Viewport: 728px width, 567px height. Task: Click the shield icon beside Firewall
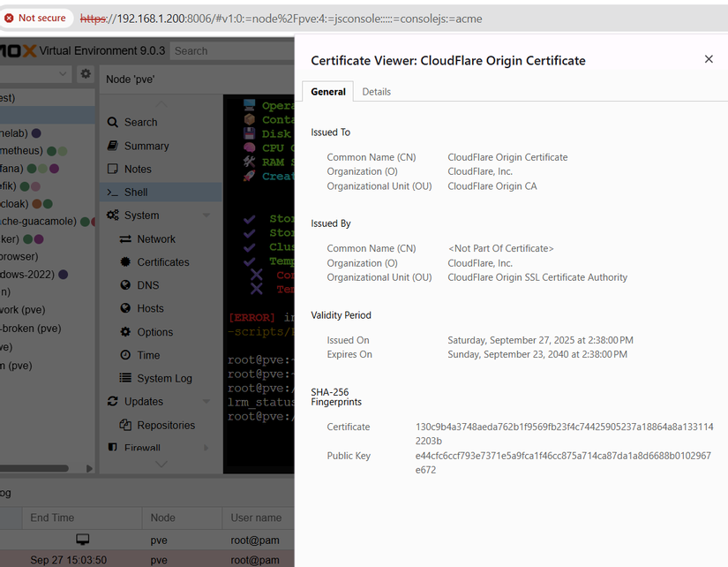pos(112,448)
